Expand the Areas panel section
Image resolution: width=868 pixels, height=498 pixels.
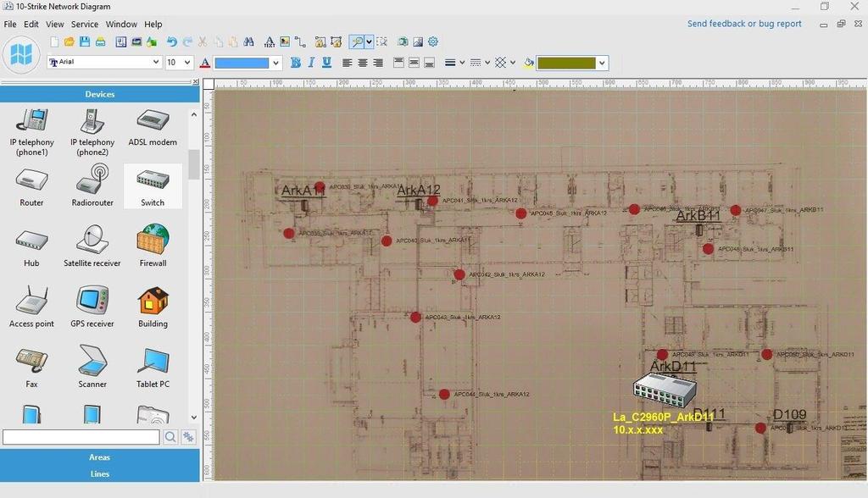(100, 457)
